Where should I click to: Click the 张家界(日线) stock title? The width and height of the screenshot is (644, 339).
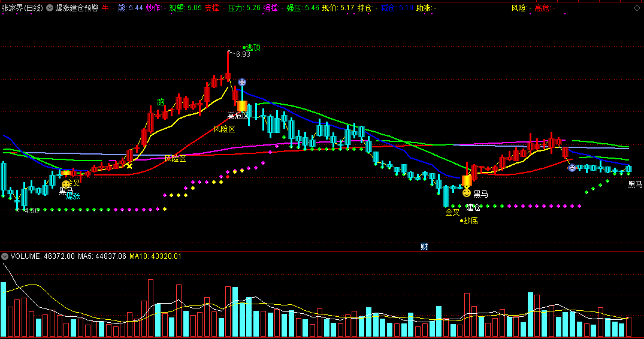22,8
